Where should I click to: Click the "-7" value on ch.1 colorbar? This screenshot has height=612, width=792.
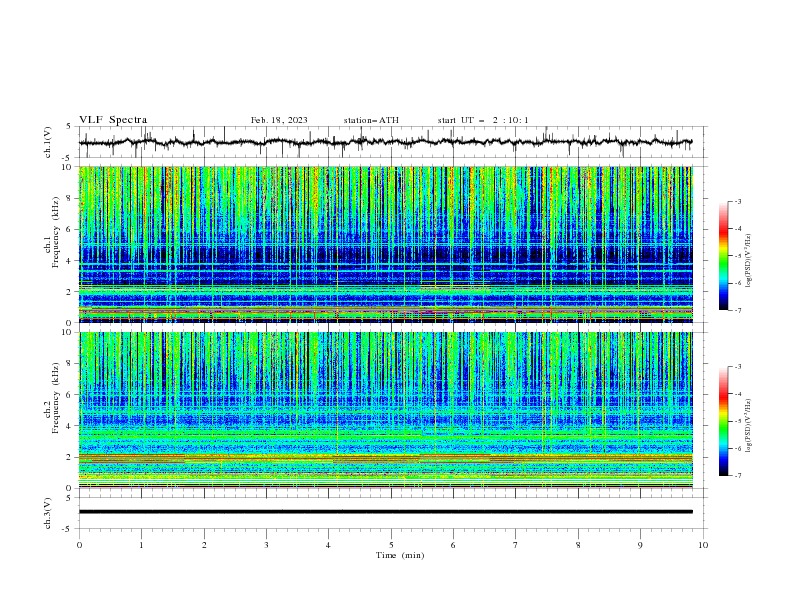738,310
